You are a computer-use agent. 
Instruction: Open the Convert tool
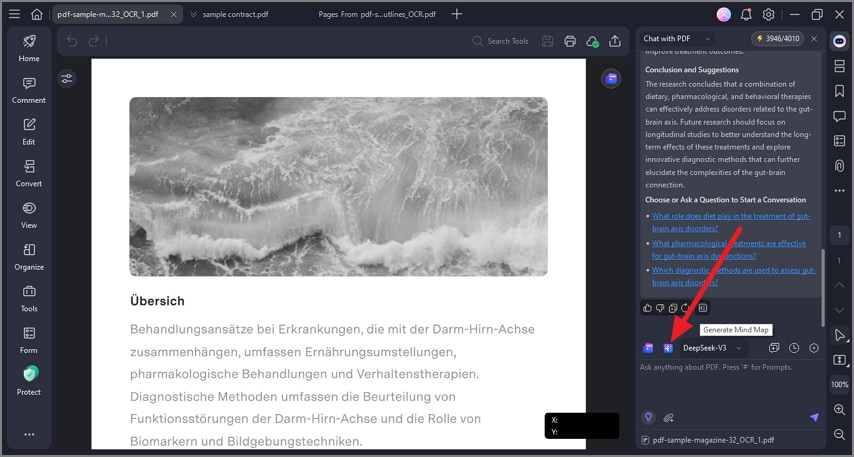29,174
